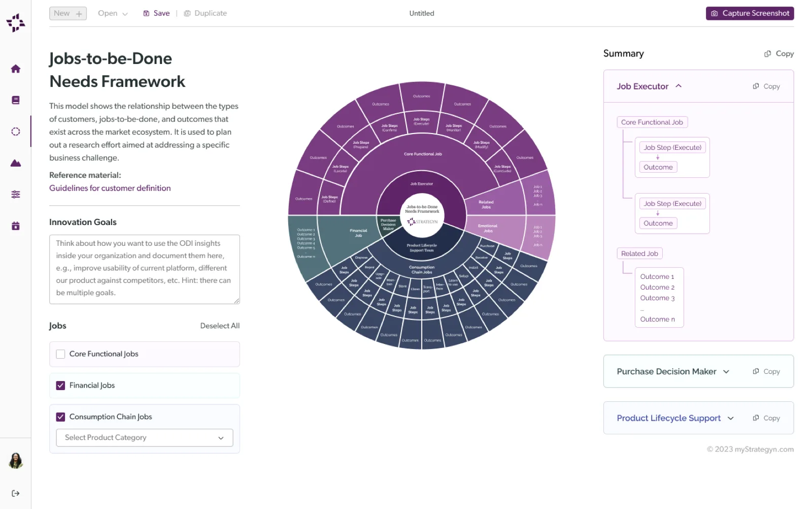The width and height of the screenshot is (812, 509).
Task: Click Core Functional Job chart segment
Action: pyautogui.click(x=423, y=154)
